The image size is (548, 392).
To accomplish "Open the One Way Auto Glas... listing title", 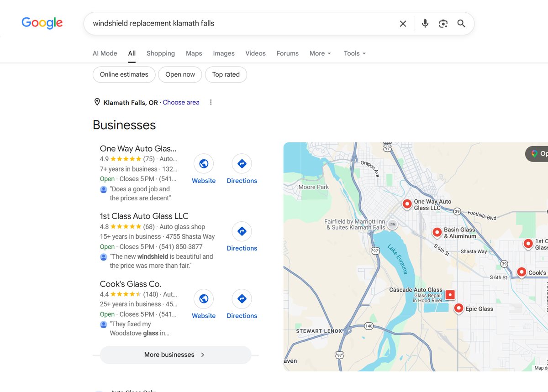I will 138,148.
